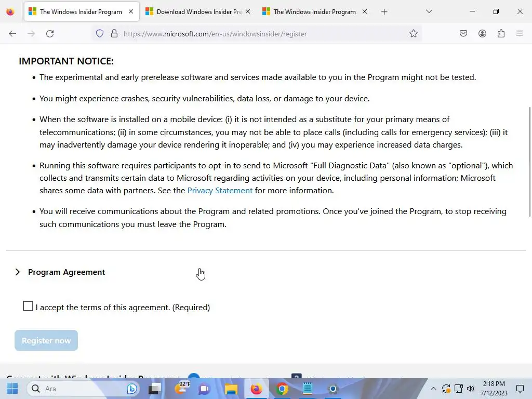Viewport: 532px width, 399px height.
Task: View site security padlock details
Action: coord(114,34)
